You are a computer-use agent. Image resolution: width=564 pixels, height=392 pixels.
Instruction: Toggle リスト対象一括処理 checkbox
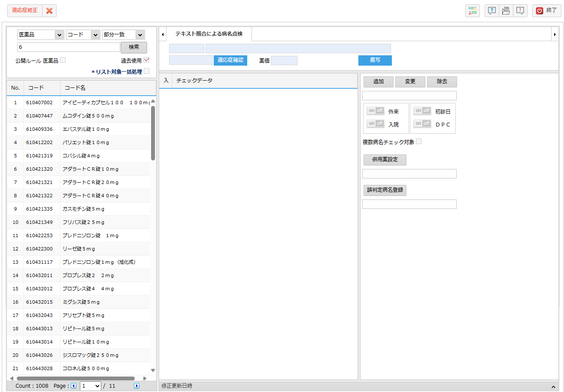pyautogui.click(x=146, y=71)
